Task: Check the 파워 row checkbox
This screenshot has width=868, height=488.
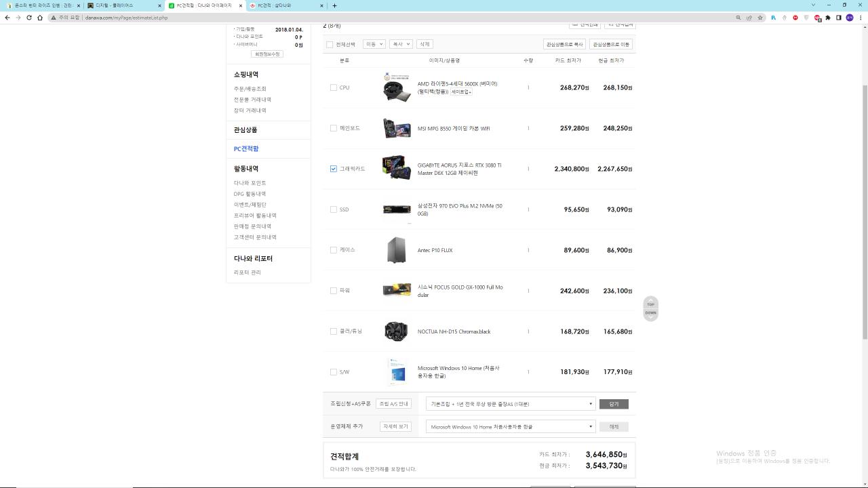Action: [333, 291]
